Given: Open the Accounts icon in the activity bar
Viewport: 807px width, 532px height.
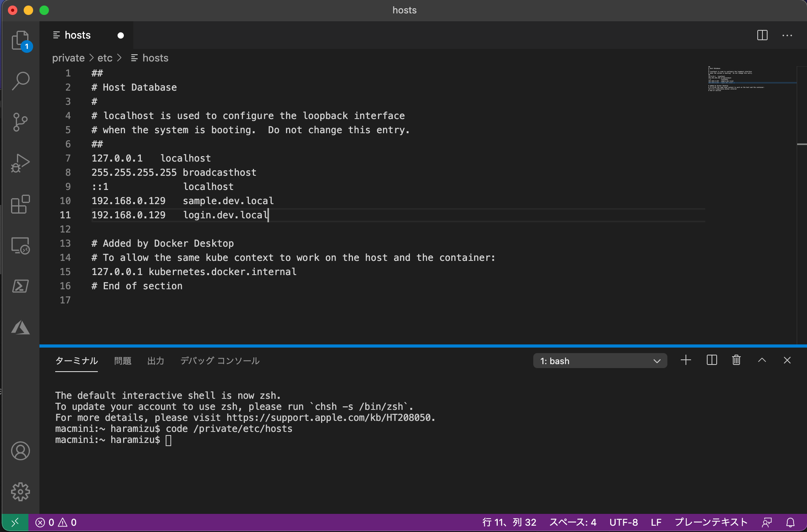Looking at the screenshot, I should pyautogui.click(x=21, y=451).
